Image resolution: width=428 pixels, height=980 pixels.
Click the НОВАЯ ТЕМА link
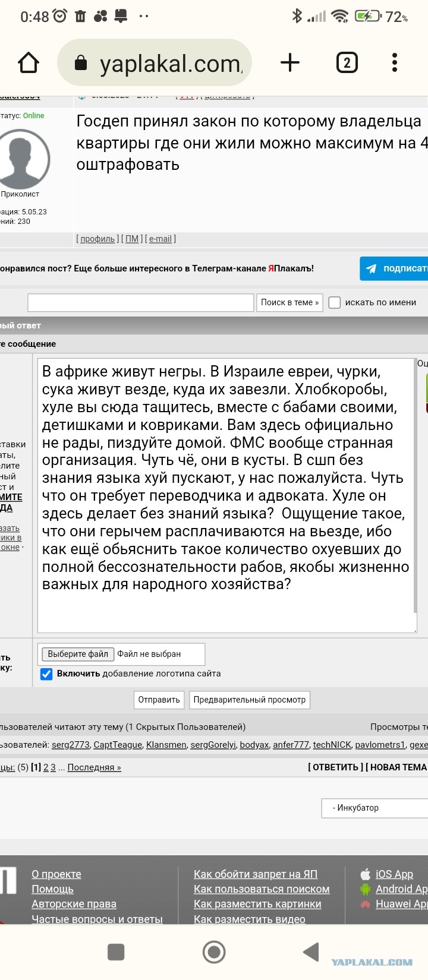pyautogui.click(x=397, y=767)
